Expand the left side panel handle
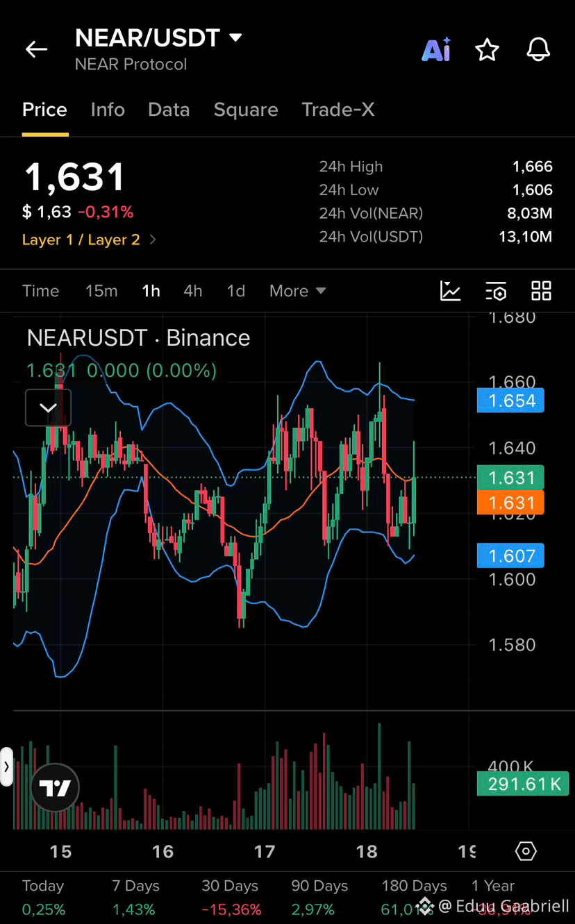 6,766
